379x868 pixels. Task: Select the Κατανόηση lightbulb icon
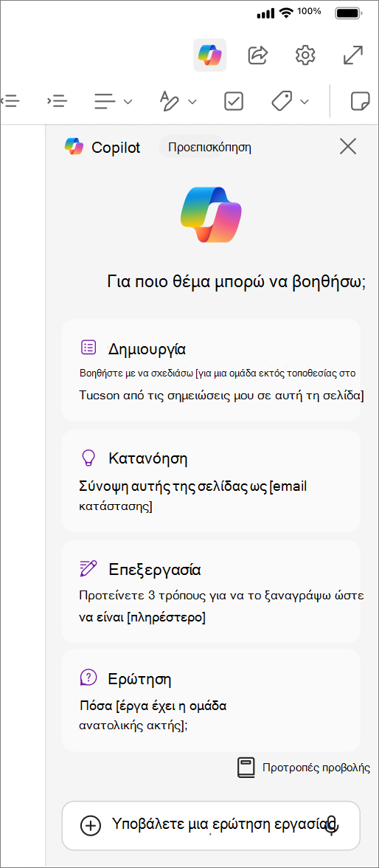pos(88,458)
